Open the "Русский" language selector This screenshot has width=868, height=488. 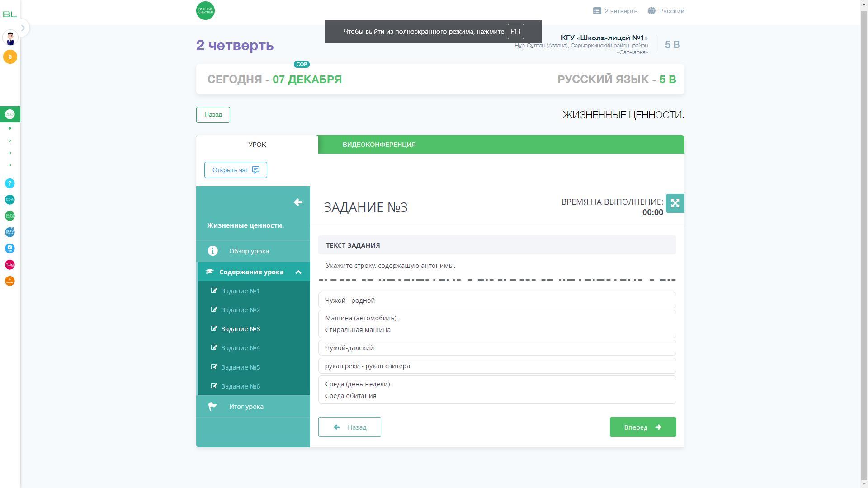[x=666, y=11]
